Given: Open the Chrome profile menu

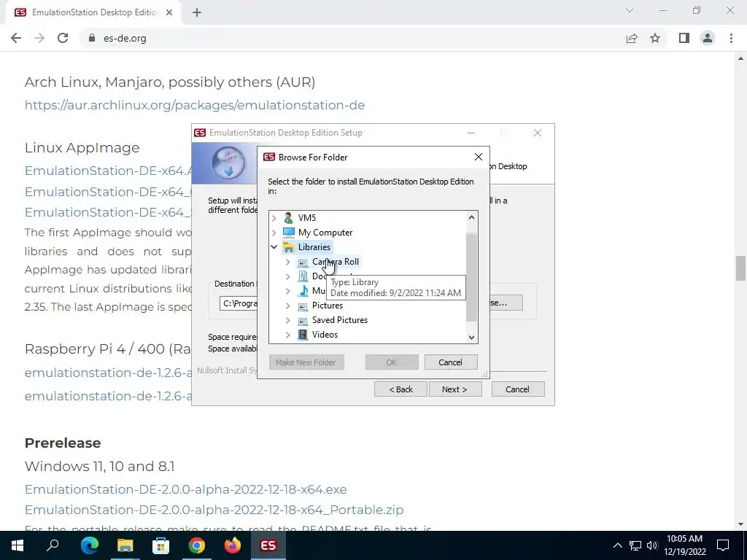Looking at the screenshot, I should pos(708,38).
